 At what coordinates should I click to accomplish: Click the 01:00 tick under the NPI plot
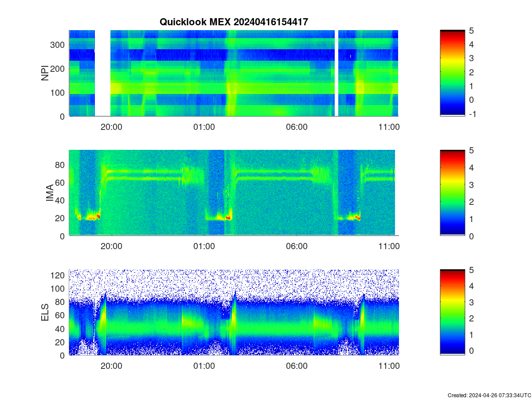tap(204, 126)
